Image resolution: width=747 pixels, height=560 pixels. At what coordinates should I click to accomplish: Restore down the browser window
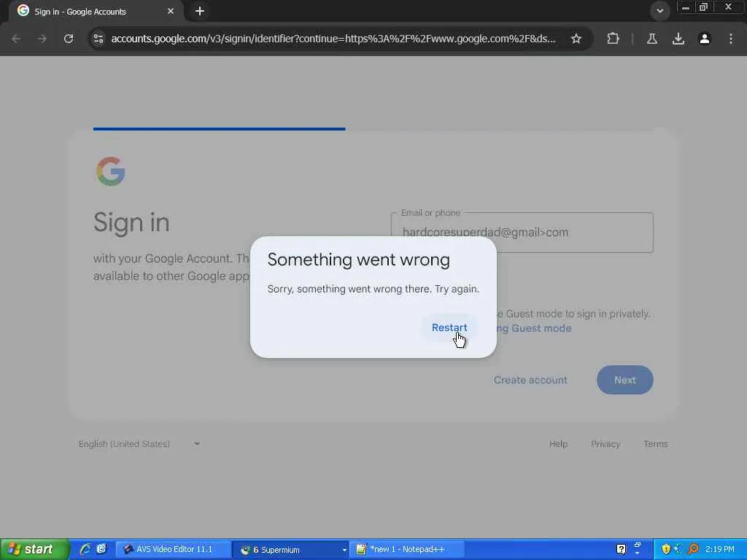[x=703, y=7]
